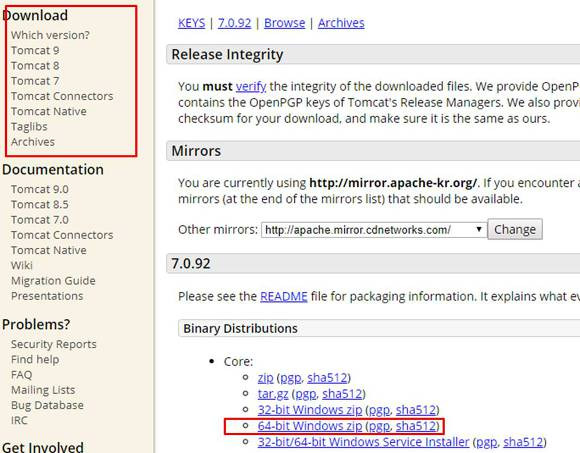580x453 pixels.
Task: Select Tomcat 7 under Download
Action: pyautogui.click(x=35, y=81)
